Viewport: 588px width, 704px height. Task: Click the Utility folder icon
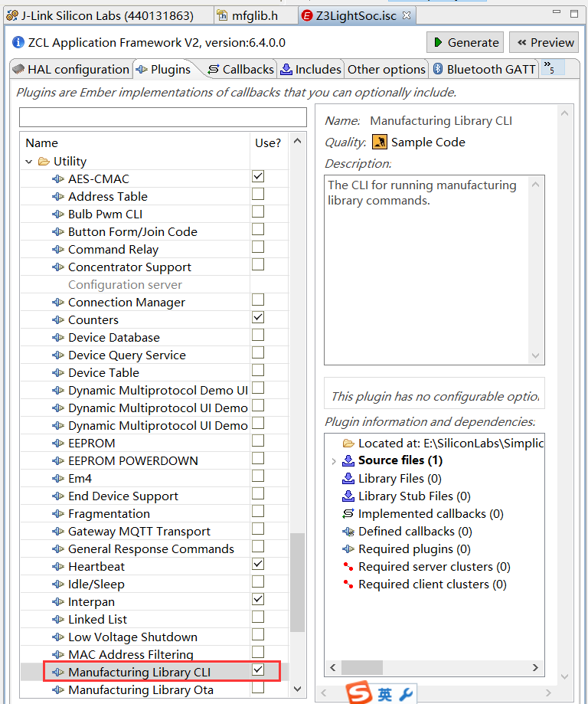(44, 161)
